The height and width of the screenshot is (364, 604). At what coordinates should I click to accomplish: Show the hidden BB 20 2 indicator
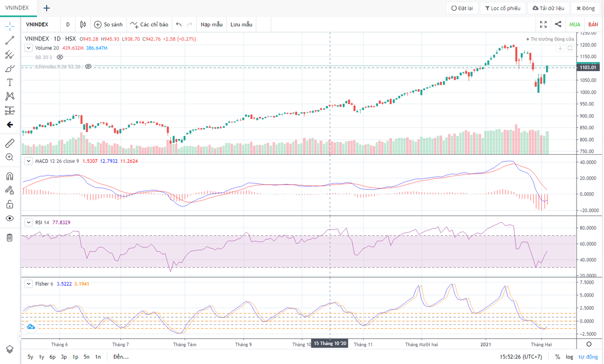(x=60, y=57)
